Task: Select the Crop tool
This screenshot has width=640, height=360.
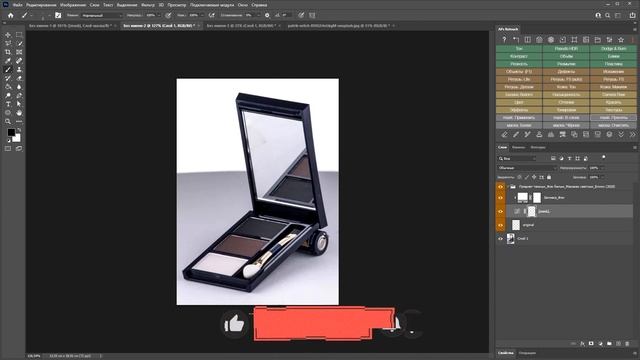Action: click(8, 52)
